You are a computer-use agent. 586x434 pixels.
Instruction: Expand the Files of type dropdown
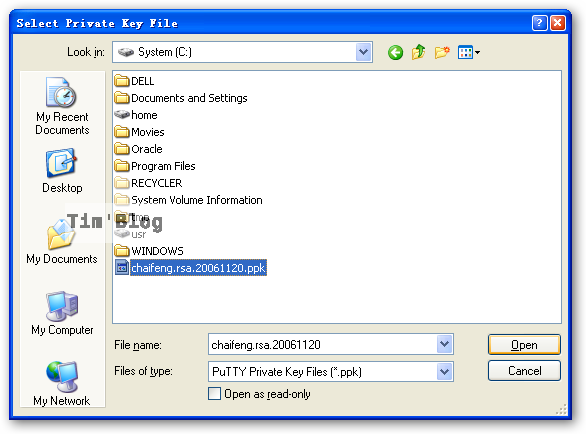click(444, 372)
